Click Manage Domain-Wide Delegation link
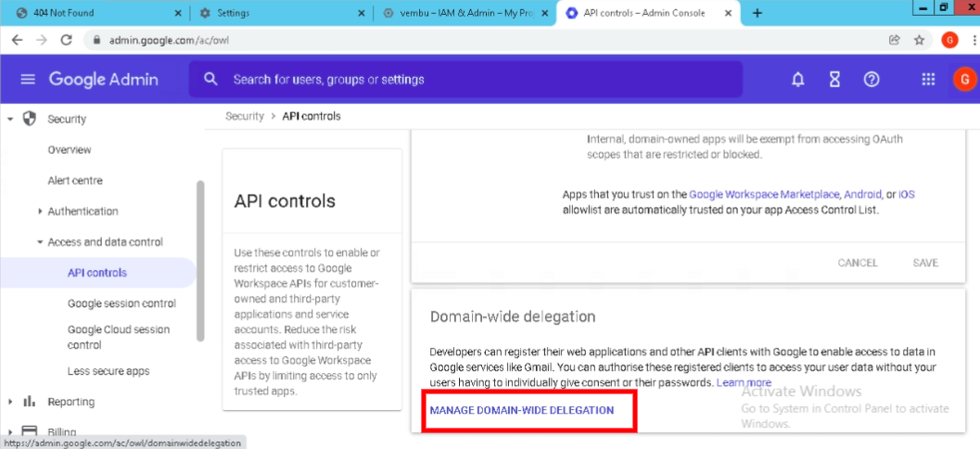Screen dimensions: 980x449 pos(522,410)
